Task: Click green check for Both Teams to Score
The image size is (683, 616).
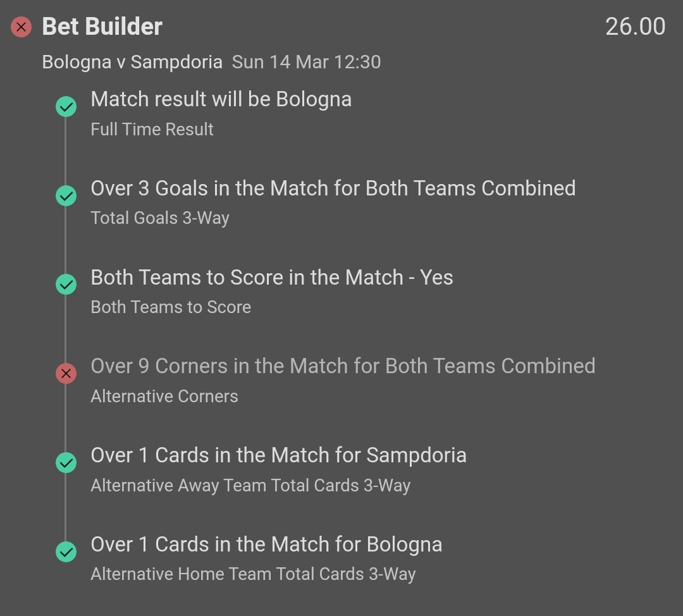Action: point(66,285)
